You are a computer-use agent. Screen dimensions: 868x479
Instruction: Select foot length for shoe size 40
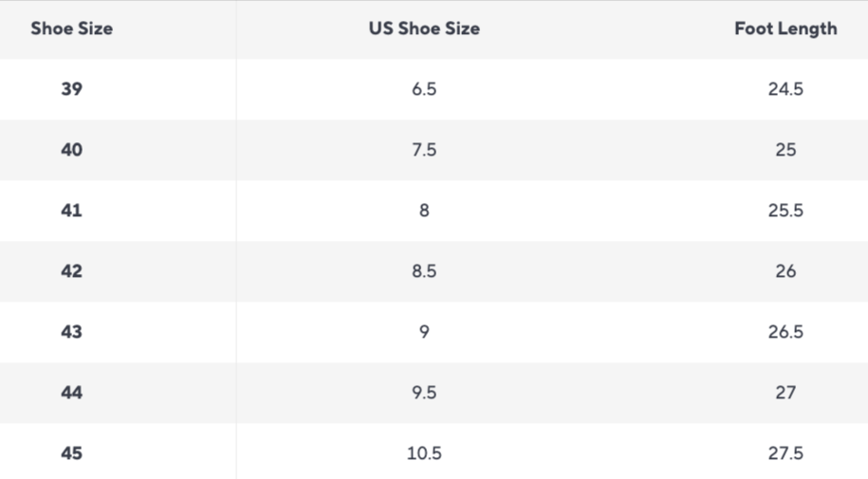click(785, 150)
